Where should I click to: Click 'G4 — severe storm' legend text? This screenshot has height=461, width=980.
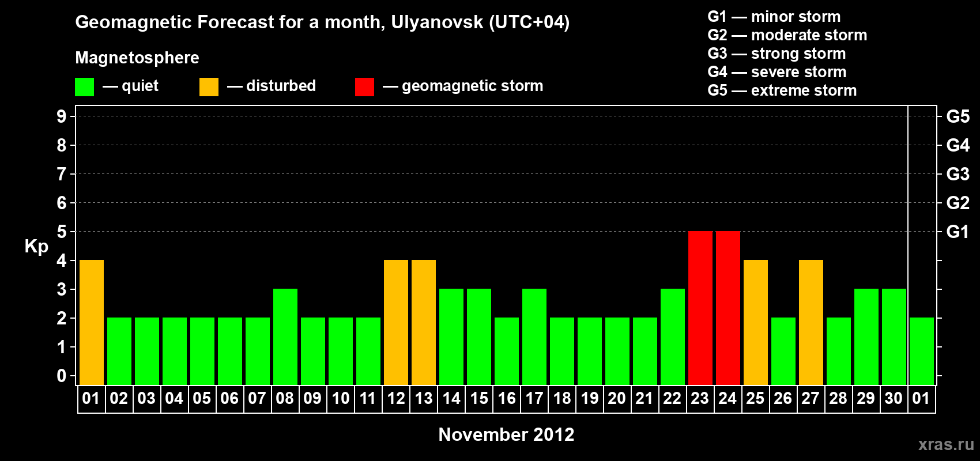pyautogui.click(x=777, y=72)
